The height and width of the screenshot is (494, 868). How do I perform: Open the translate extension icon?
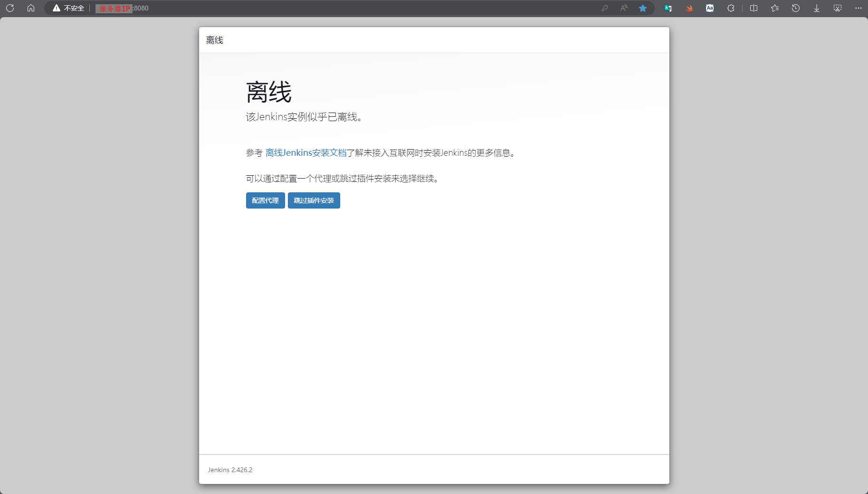tap(668, 8)
